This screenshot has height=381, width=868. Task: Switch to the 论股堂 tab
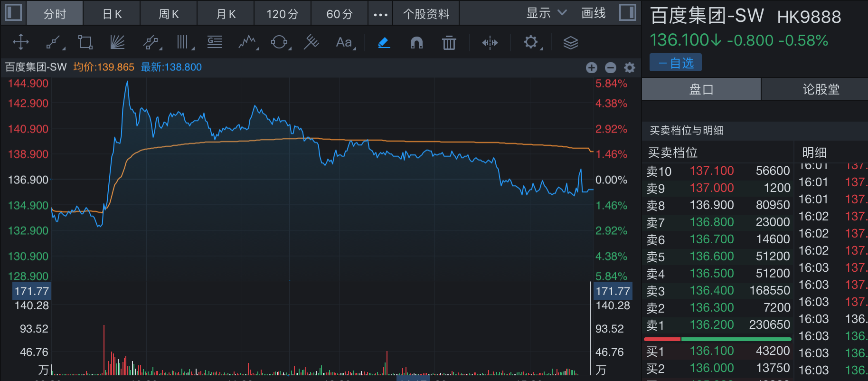coord(821,89)
